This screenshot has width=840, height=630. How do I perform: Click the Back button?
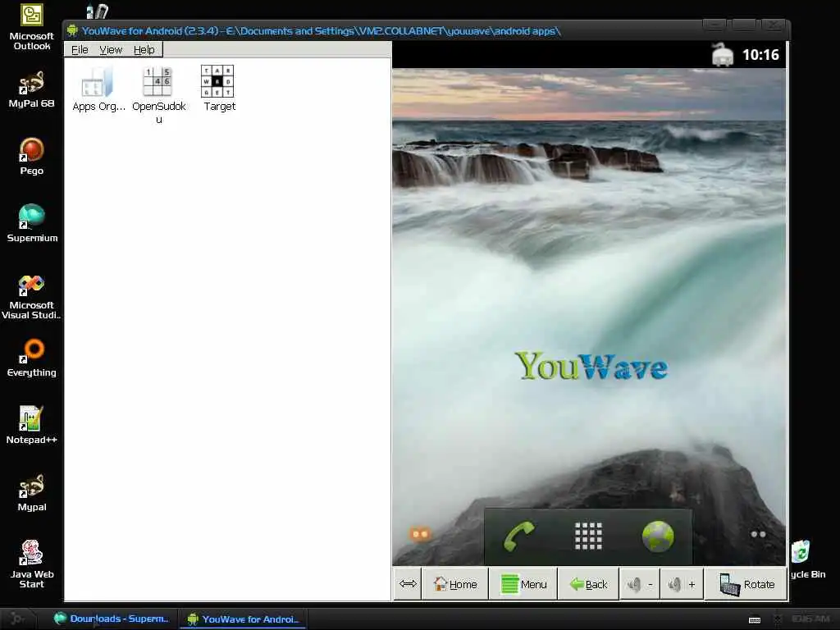(588, 584)
